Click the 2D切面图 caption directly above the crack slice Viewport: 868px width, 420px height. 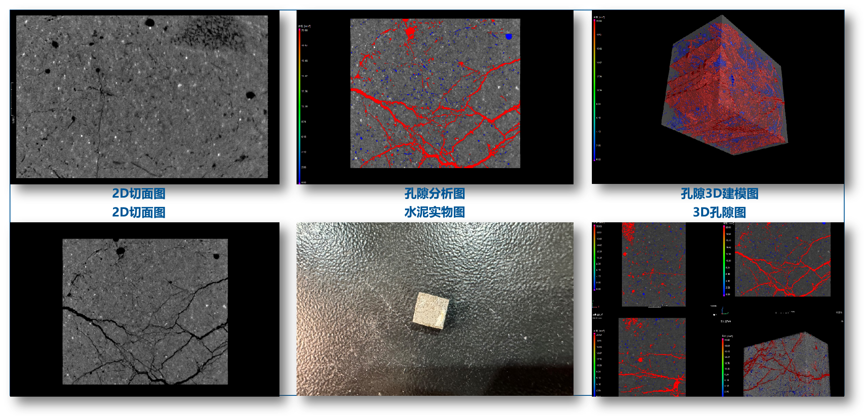139,212
